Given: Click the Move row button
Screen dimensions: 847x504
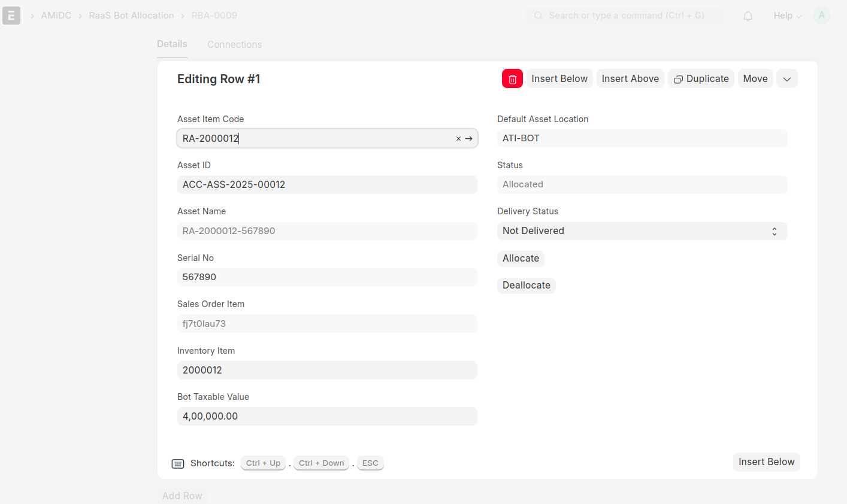Looking at the screenshot, I should (x=755, y=79).
